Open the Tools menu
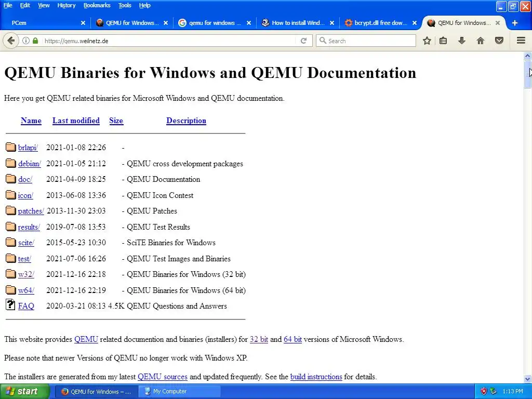 (x=125, y=5)
